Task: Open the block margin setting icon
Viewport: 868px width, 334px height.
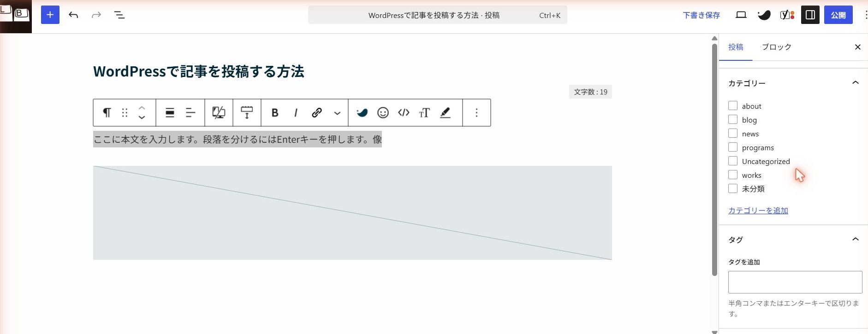Action: [x=247, y=112]
